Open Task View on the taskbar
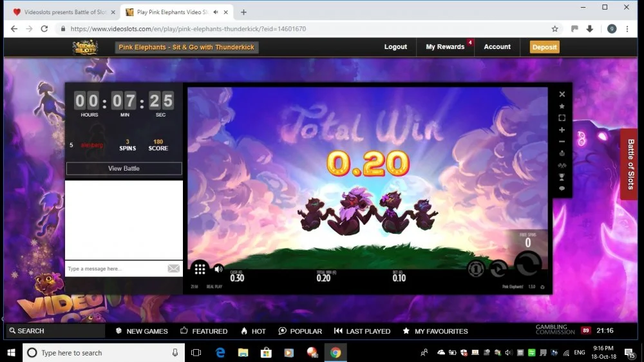 196,352
